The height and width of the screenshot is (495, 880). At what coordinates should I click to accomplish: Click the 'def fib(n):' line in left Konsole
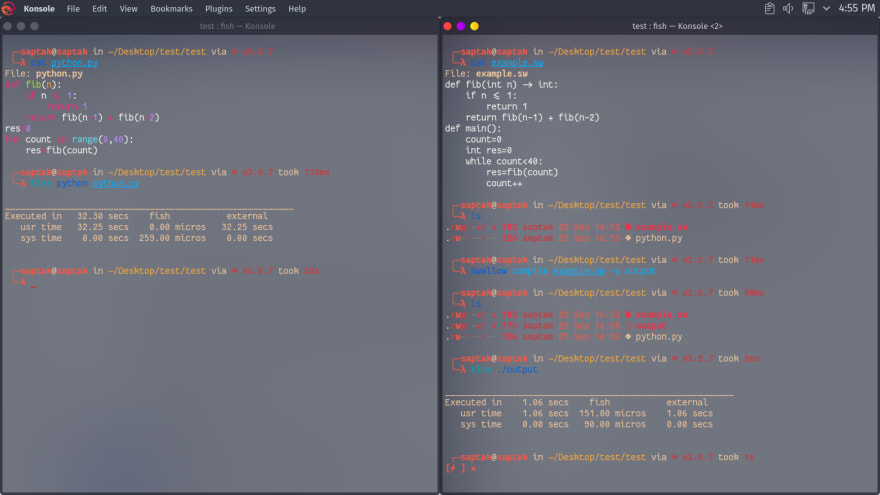coord(33,85)
